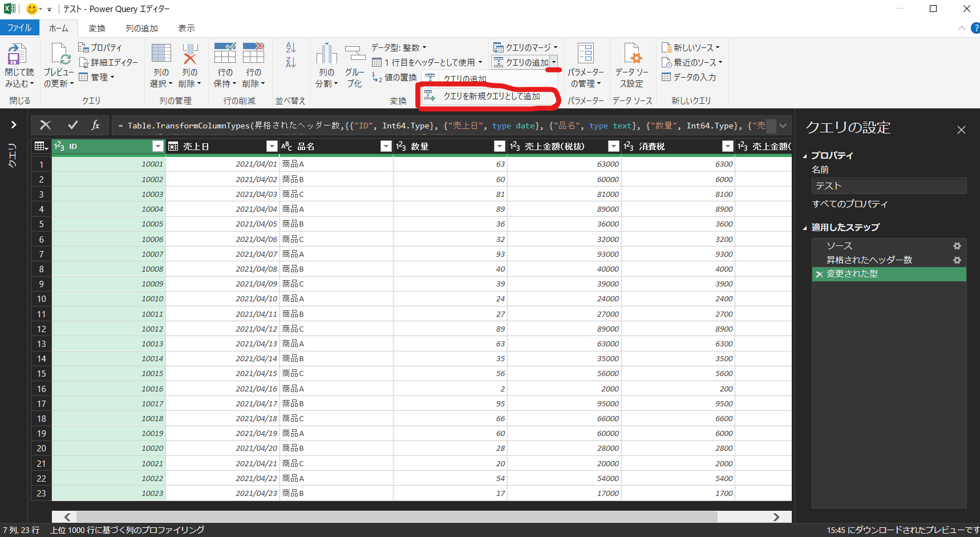Cancel formula with the X icon
980x537 pixels.
coord(46,125)
